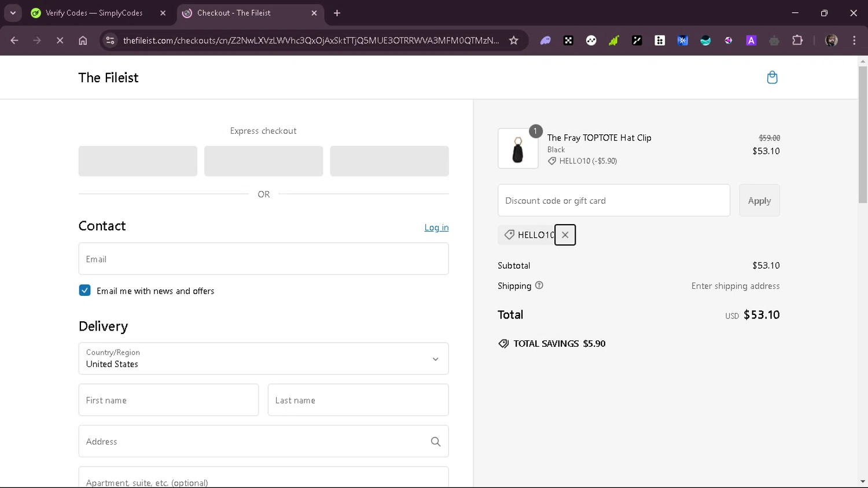The width and height of the screenshot is (868, 488).
Task: Click the third express checkout button
Action: [389, 161]
